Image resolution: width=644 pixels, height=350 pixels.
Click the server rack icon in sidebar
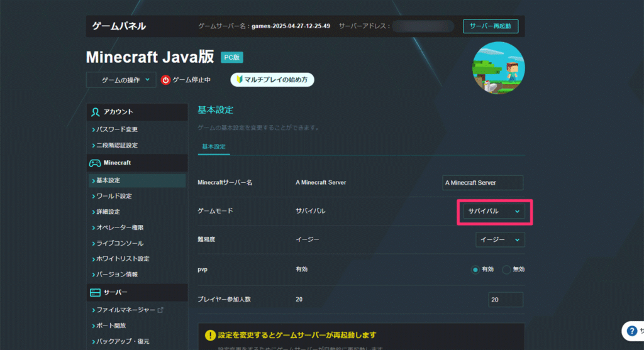click(x=95, y=293)
